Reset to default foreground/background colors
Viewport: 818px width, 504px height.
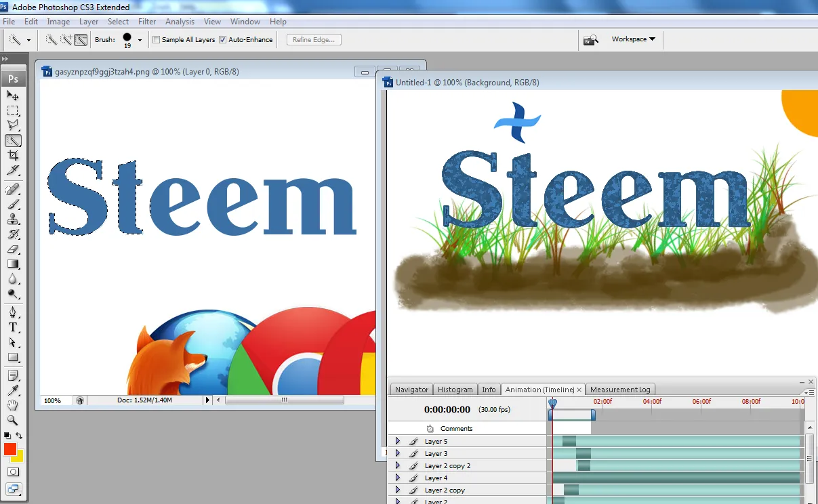click(7, 435)
